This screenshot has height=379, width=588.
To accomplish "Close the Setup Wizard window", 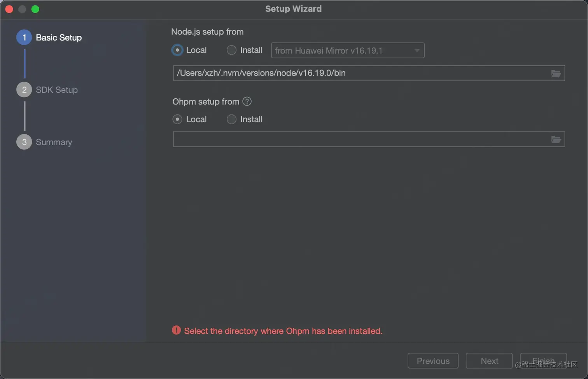I will 9,9.
